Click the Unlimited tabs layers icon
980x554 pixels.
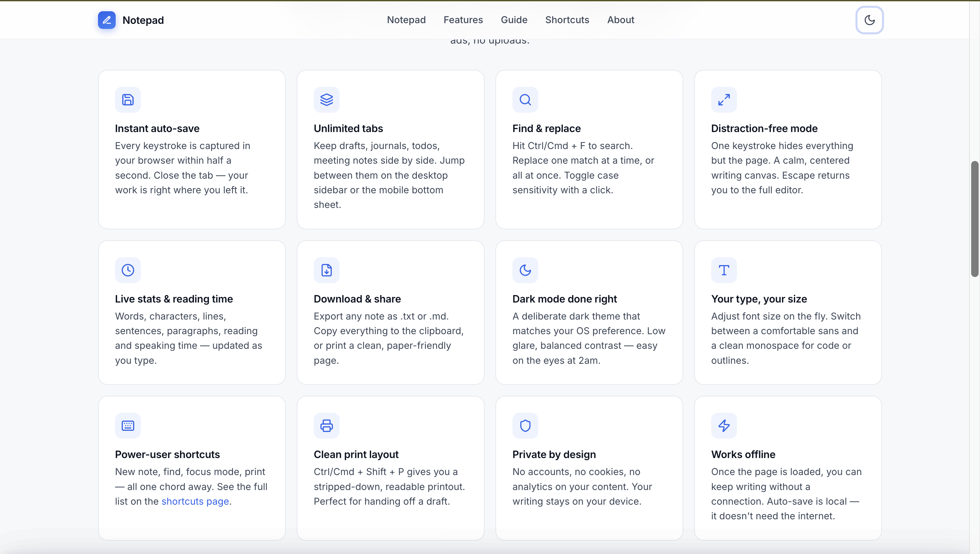point(326,100)
